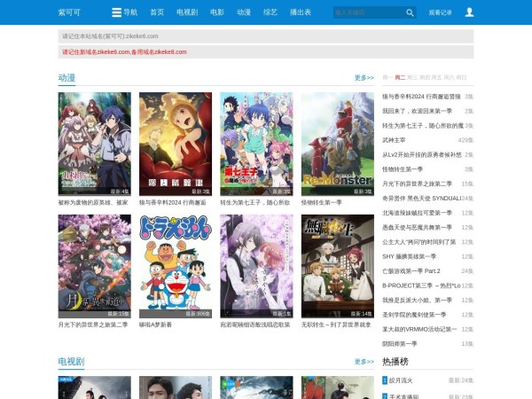Switch schedule to 周五 tab
The height and width of the screenshot is (399, 532).
click(437, 78)
